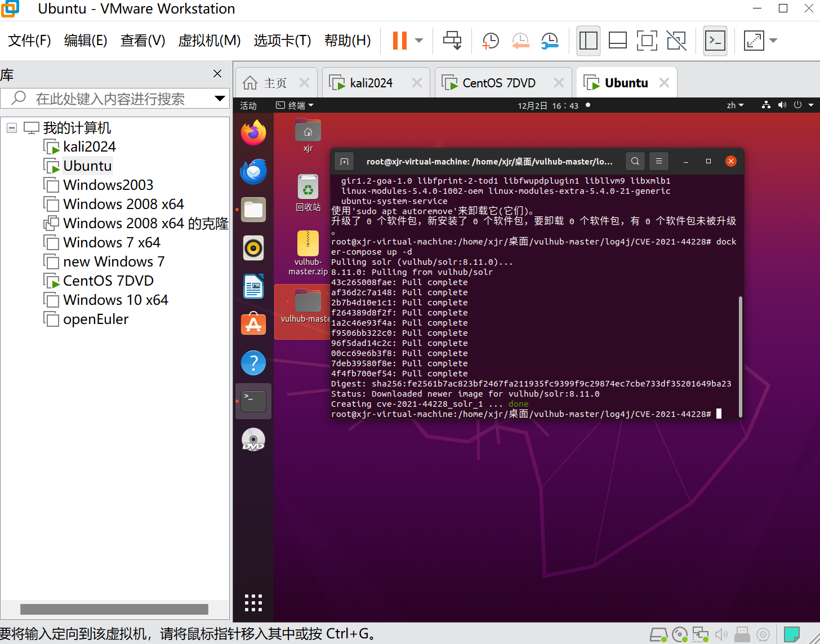This screenshot has height=644, width=820.
Task: Open the 帮助(H) menu
Action: pos(347,41)
